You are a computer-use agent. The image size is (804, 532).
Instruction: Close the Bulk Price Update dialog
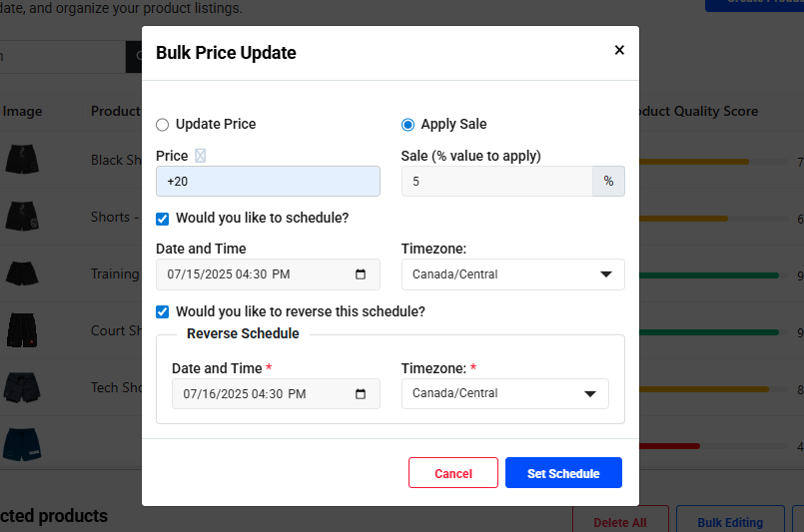click(x=619, y=50)
